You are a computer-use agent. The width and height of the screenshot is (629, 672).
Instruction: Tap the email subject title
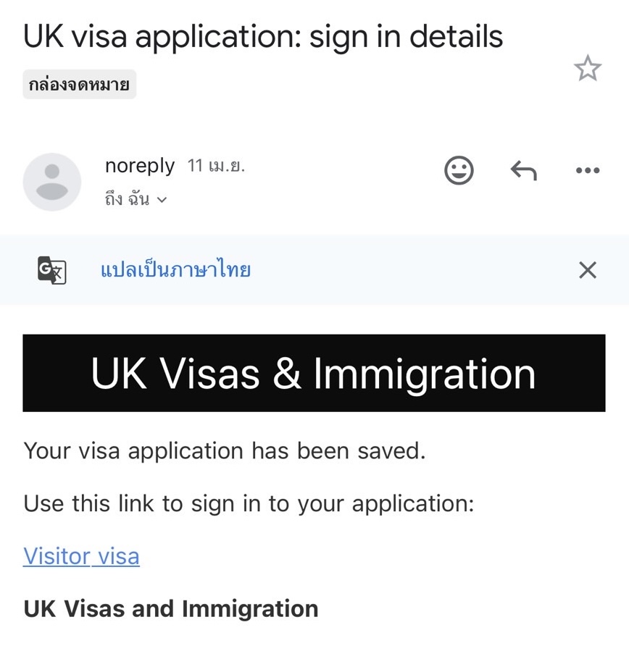pos(263,37)
